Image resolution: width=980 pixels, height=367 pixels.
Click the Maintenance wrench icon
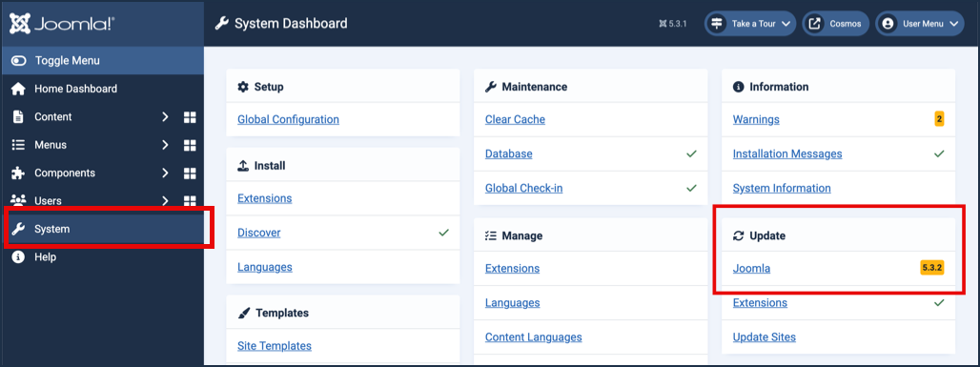(x=491, y=87)
